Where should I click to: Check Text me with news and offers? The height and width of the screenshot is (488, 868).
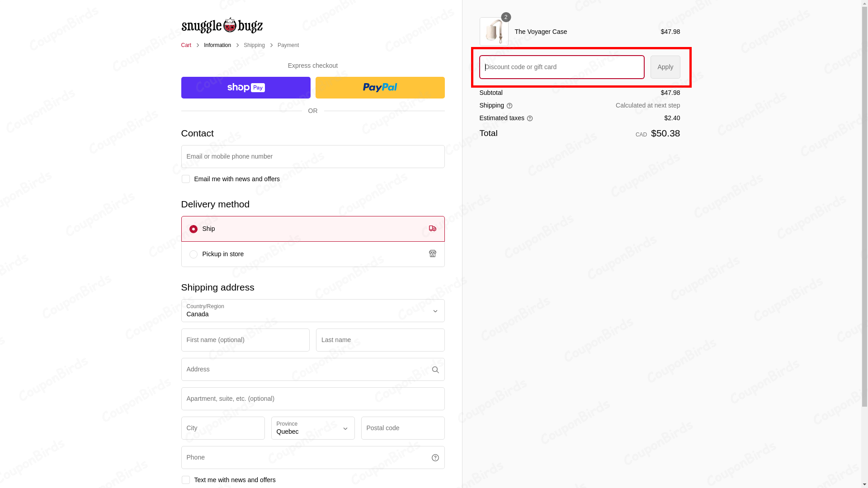click(x=186, y=480)
